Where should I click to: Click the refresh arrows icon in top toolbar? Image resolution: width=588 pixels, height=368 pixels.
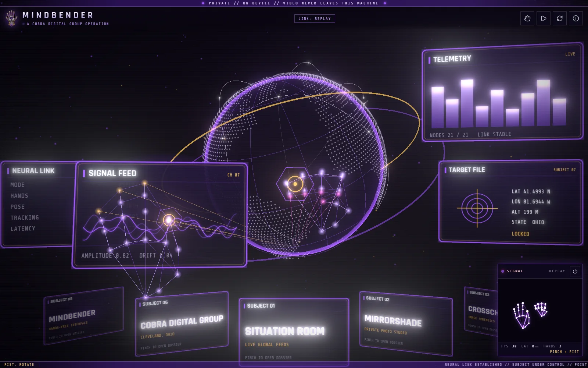point(560,18)
